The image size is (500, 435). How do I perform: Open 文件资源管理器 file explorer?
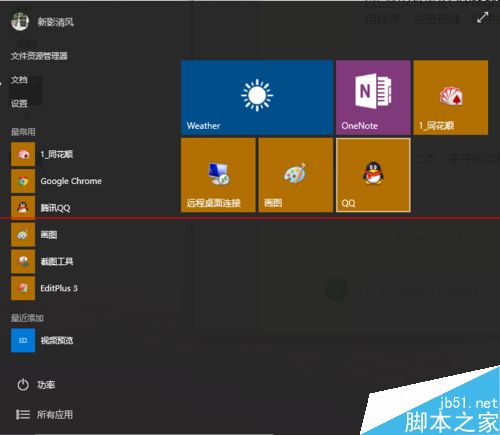(39, 56)
